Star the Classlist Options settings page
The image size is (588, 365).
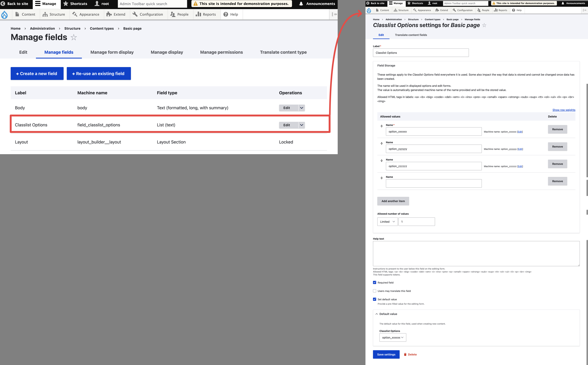(x=484, y=25)
